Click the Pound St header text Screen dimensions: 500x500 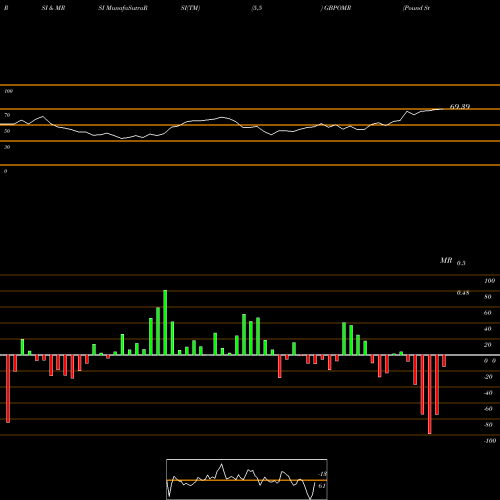pyautogui.click(x=416, y=8)
